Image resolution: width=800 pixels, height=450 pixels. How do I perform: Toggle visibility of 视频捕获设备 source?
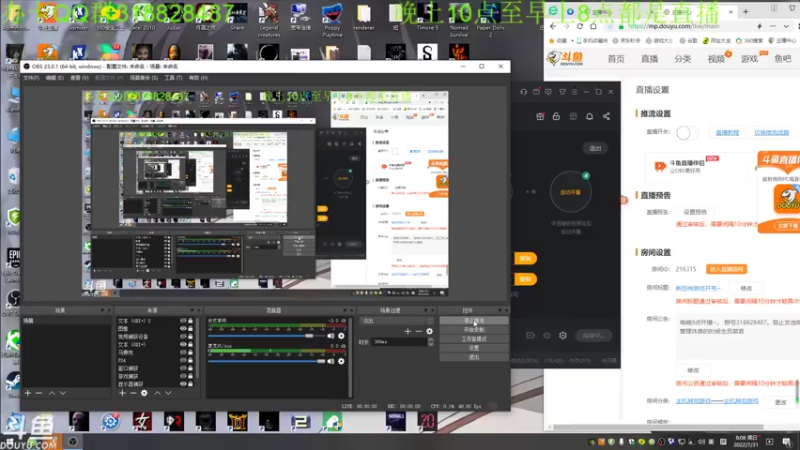(183, 337)
